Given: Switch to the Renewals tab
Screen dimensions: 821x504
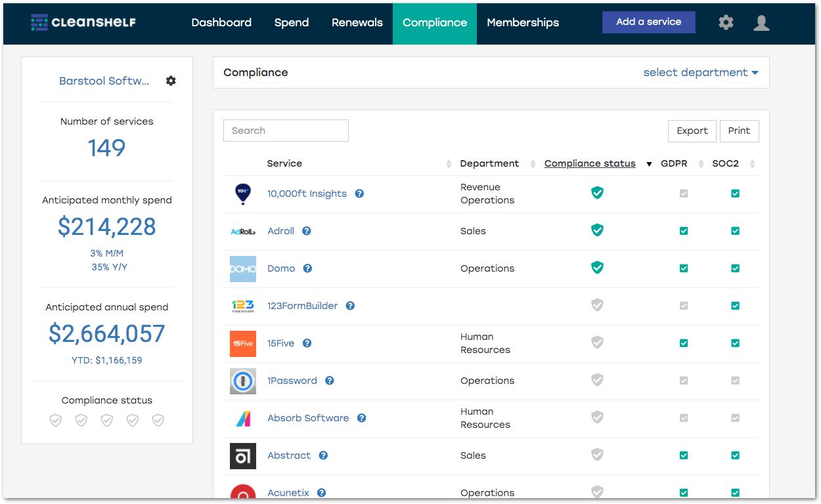Looking at the screenshot, I should (x=357, y=22).
